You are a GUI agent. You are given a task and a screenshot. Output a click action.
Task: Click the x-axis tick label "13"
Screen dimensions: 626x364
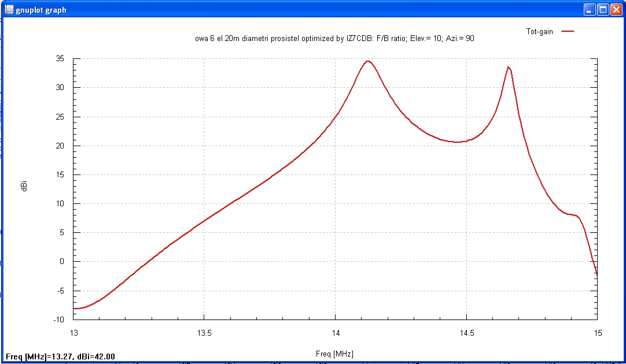tap(73, 333)
